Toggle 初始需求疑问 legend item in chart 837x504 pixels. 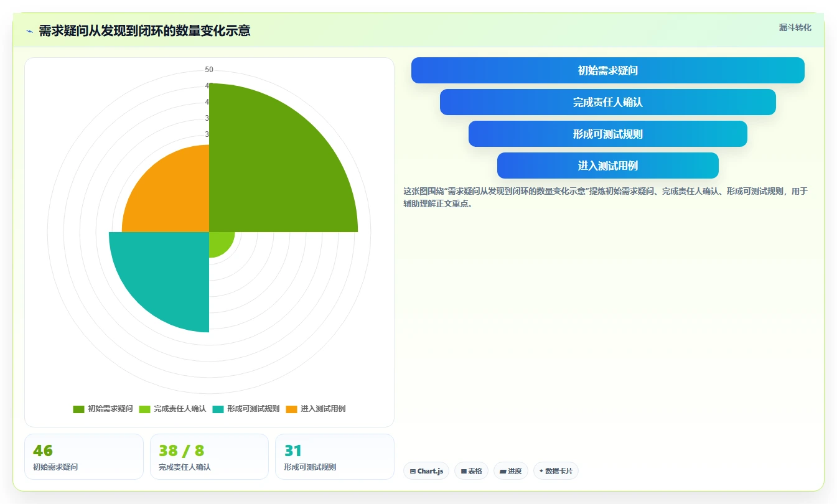[x=103, y=409]
